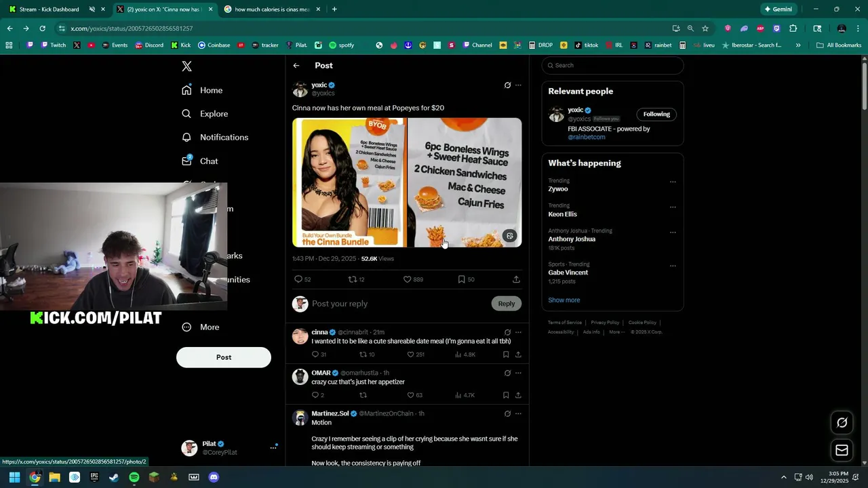Viewport: 868px width, 488px height.
Task: Click the Grok icon on yoxic's post
Action: pos(507,85)
